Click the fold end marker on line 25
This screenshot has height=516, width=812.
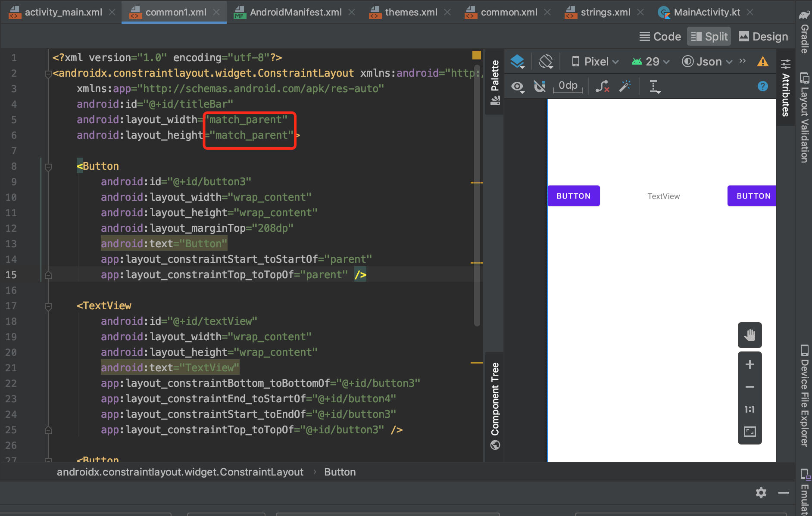[x=48, y=430]
